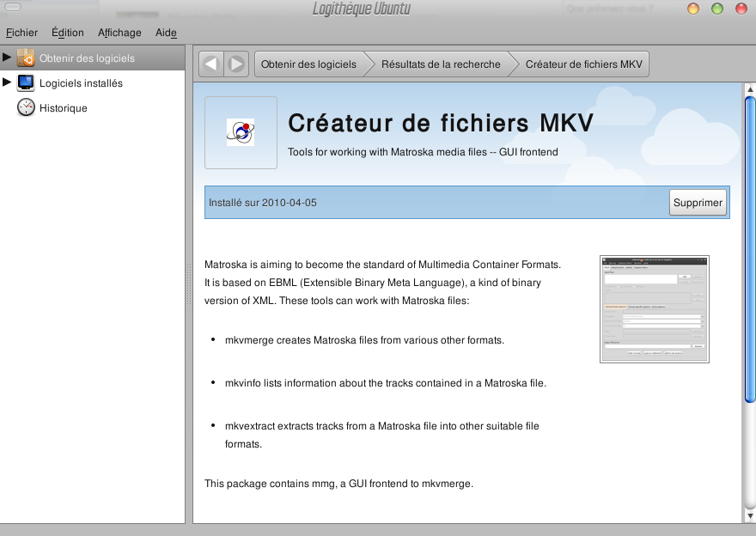
Task: Click the red close window button
Action: [741, 9]
